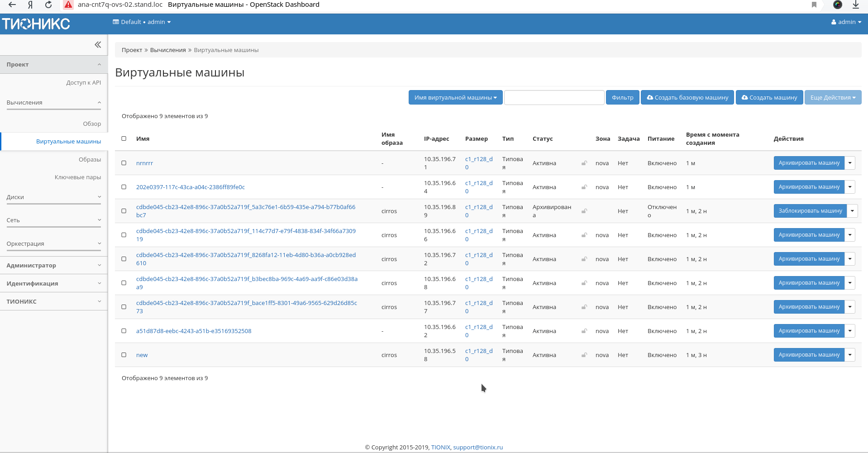Click the TIONIX logo
The height and width of the screenshot is (453, 868).
pyautogui.click(x=36, y=24)
